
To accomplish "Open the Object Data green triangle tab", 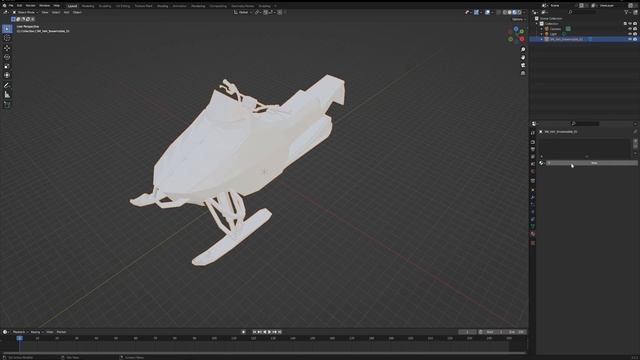I will tap(533, 226).
